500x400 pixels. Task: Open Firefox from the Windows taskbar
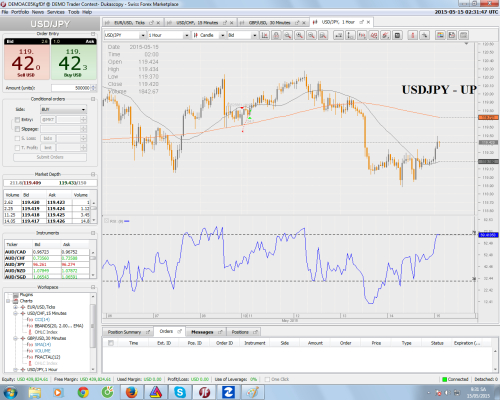coord(131,392)
